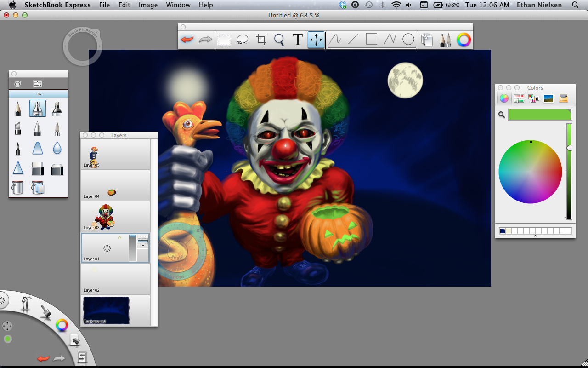Select the freehand curve stroke style
Viewport: 588px width, 368px height.
334,40
